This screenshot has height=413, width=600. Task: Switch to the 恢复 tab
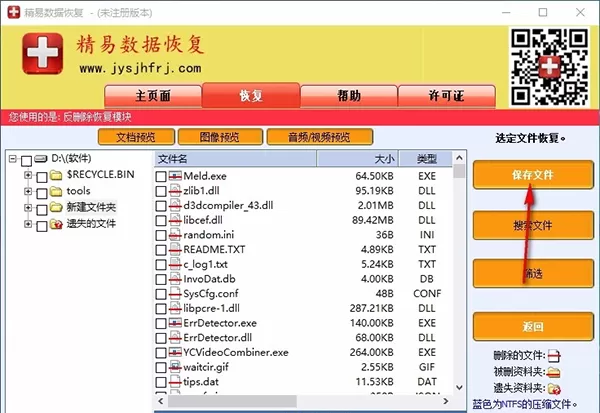pyautogui.click(x=251, y=95)
